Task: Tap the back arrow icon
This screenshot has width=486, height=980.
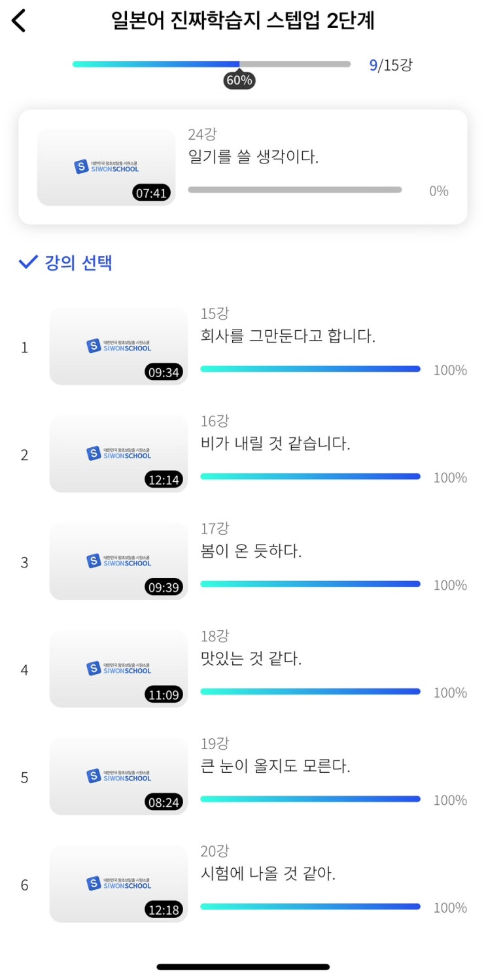Action: tap(19, 21)
